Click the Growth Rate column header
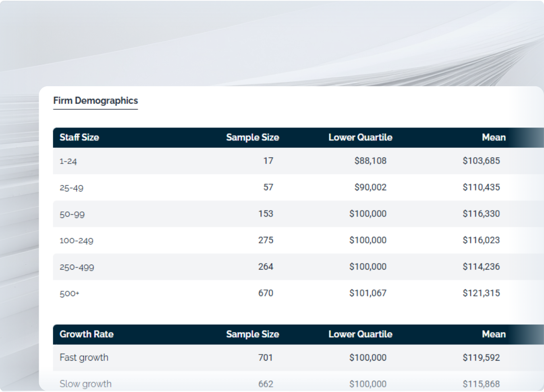The image size is (544, 392). point(87,334)
